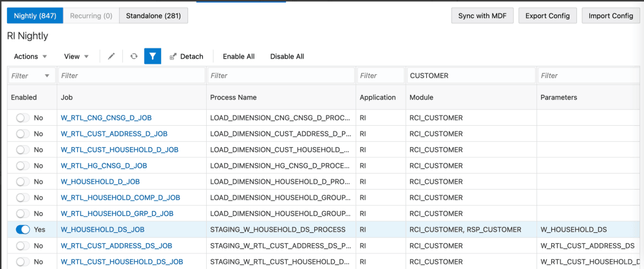Open the W_RTL_CUST_HOUSEHOLD_D_JOB link

click(x=120, y=150)
